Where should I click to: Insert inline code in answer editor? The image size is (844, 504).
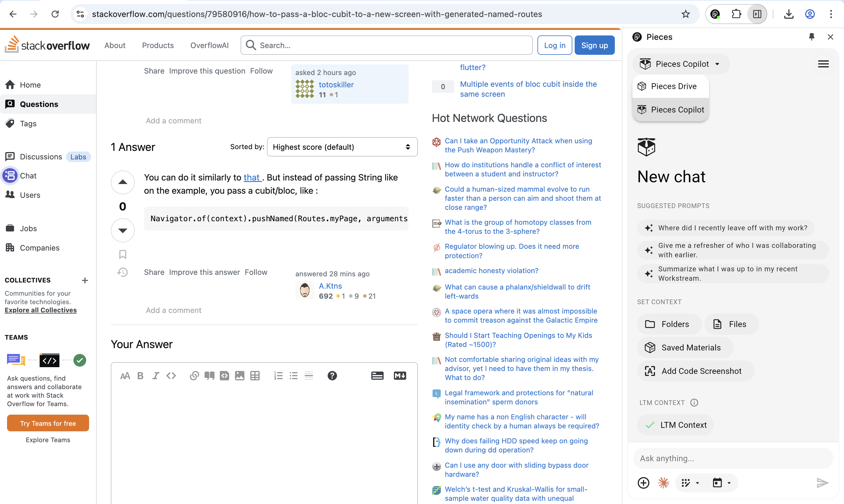click(x=171, y=376)
